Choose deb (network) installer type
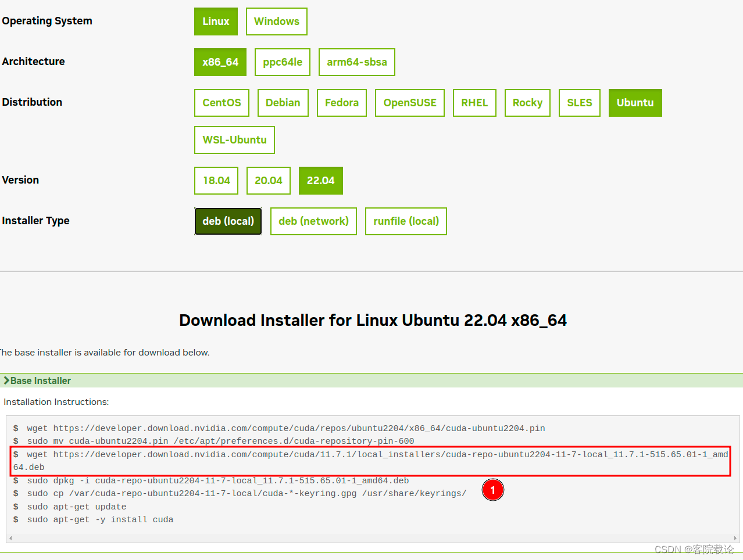 tap(313, 221)
